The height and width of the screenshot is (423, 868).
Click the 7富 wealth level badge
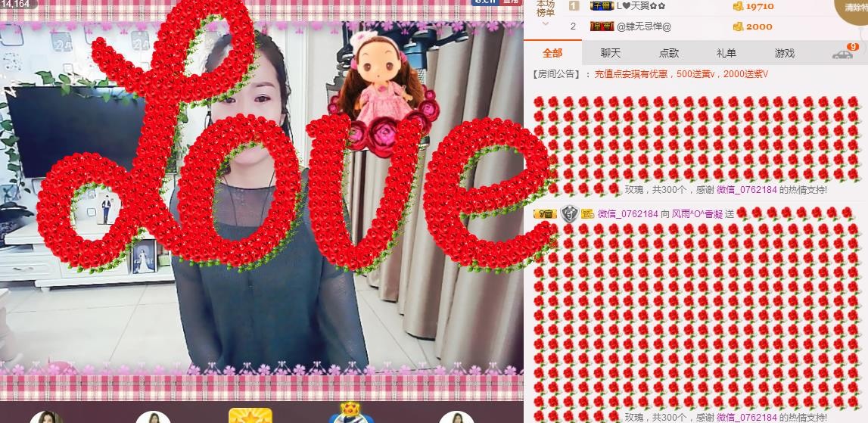coord(546,213)
